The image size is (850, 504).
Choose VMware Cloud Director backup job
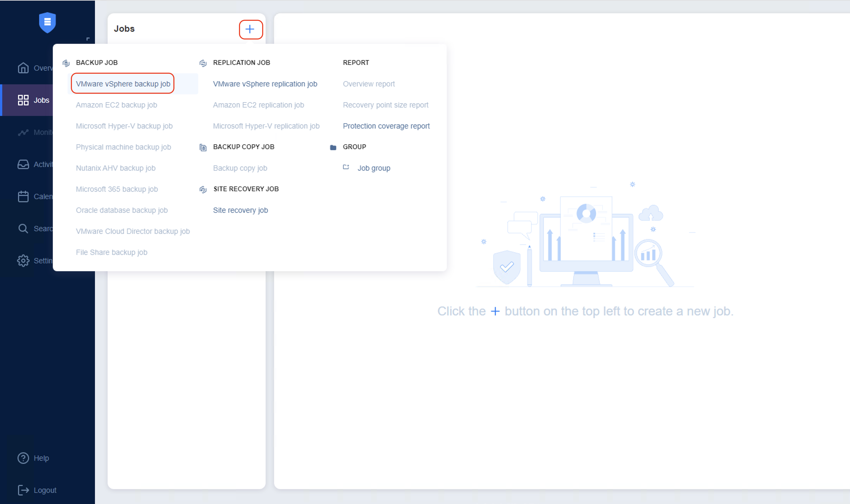pyautogui.click(x=133, y=231)
